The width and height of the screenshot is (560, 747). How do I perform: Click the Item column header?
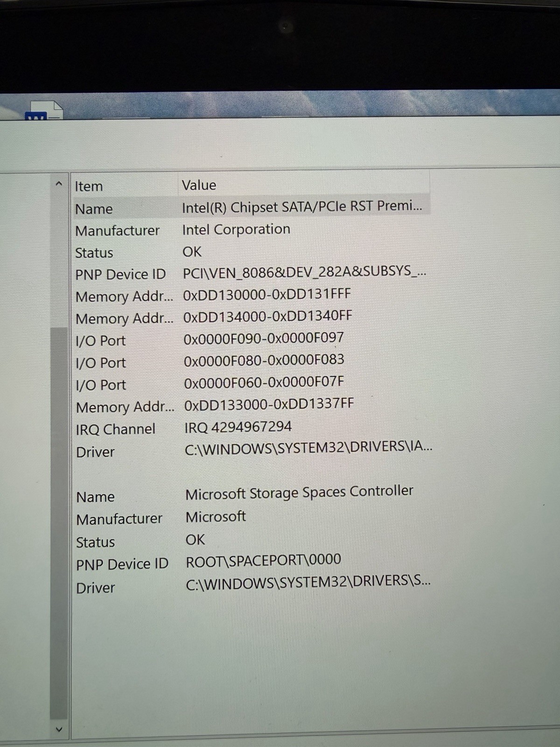click(89, 186)
